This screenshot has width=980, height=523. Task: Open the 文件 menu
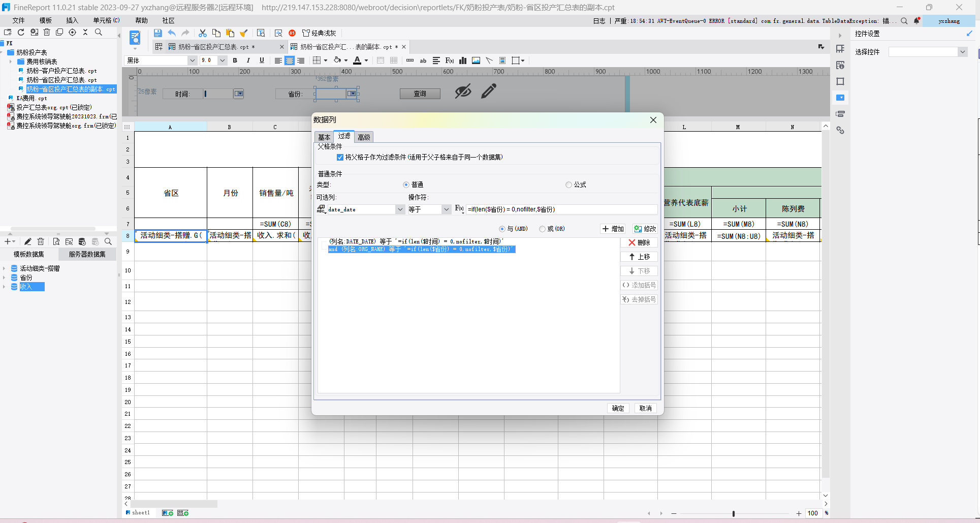pos(19,21)
